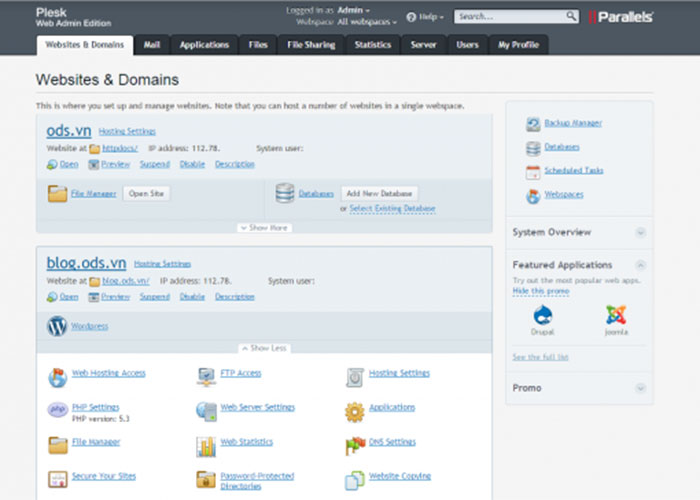Click the PHP Settings icon

[56, 410]
